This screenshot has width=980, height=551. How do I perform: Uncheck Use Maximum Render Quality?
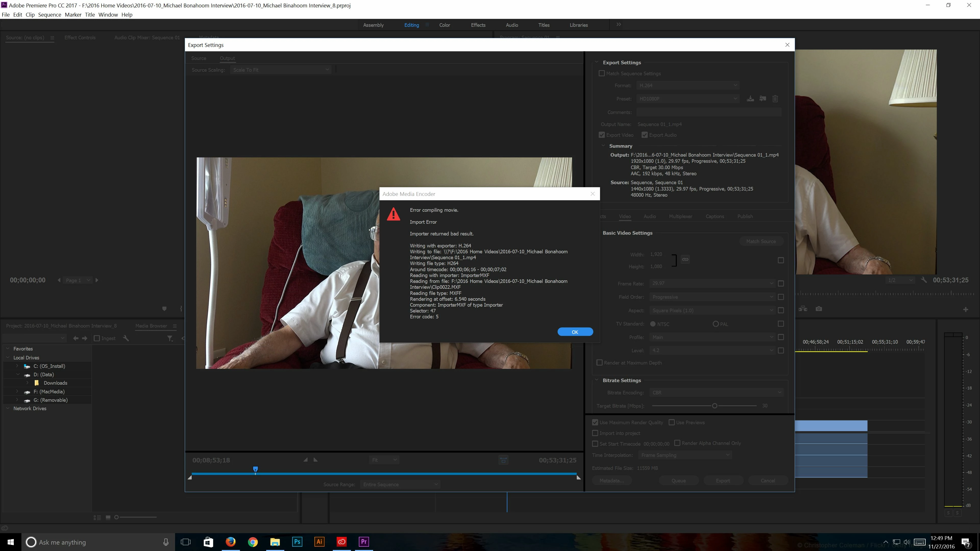pos(595,422)
